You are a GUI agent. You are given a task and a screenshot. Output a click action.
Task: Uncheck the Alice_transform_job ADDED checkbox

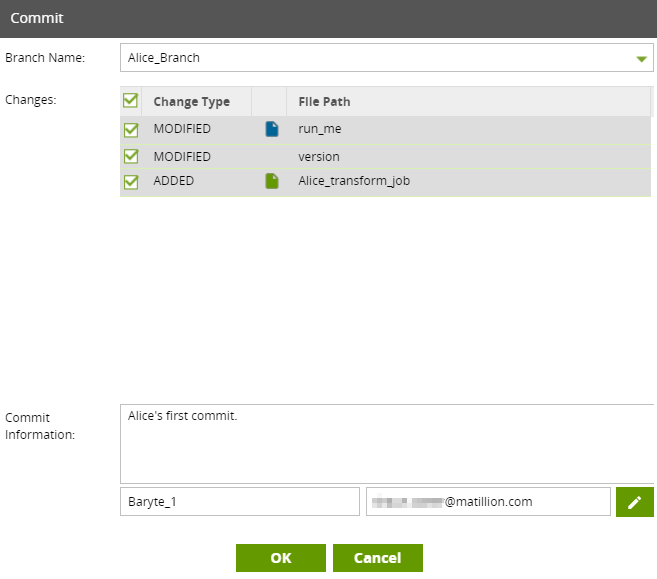coord(131,182)
